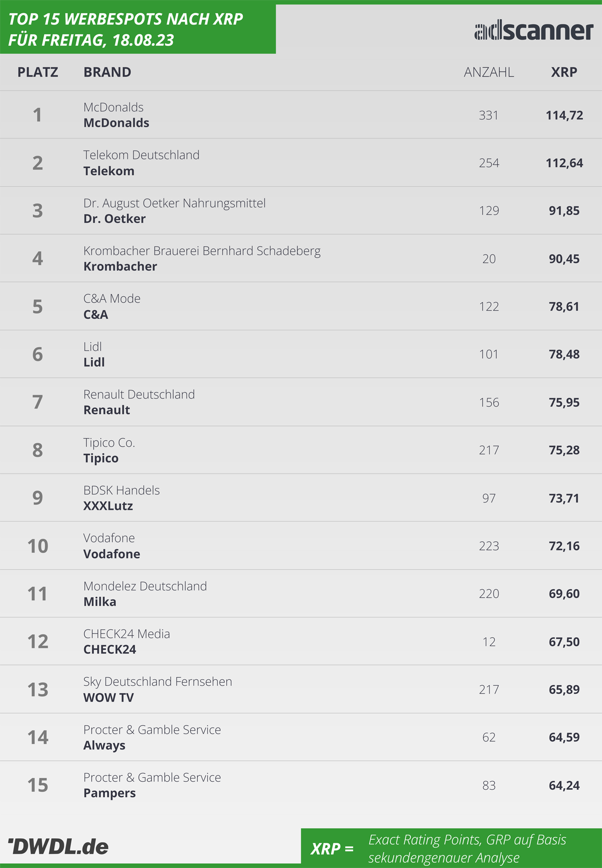Select the Renault Deutschland row
This screenshot has height=868, width=602.
point(301,402)
